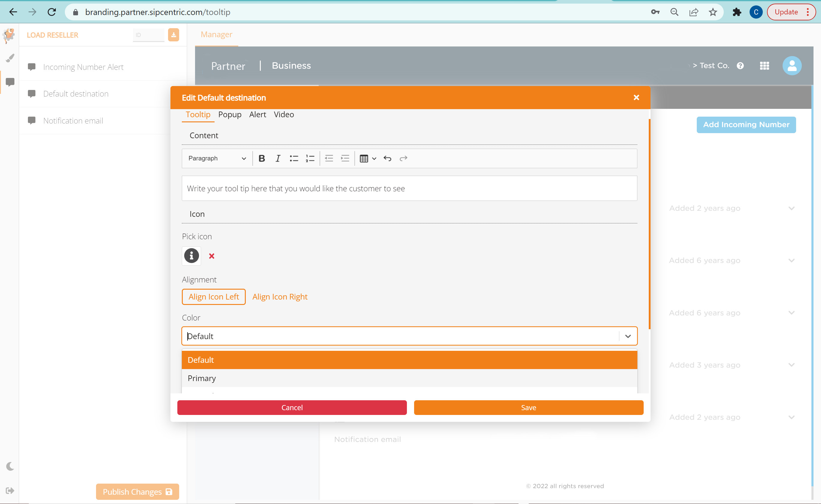This screenshot has height=504, width=821.
Task: Click Add Incoming Number button
Action: pyautogui.click(x=746, y=124)
